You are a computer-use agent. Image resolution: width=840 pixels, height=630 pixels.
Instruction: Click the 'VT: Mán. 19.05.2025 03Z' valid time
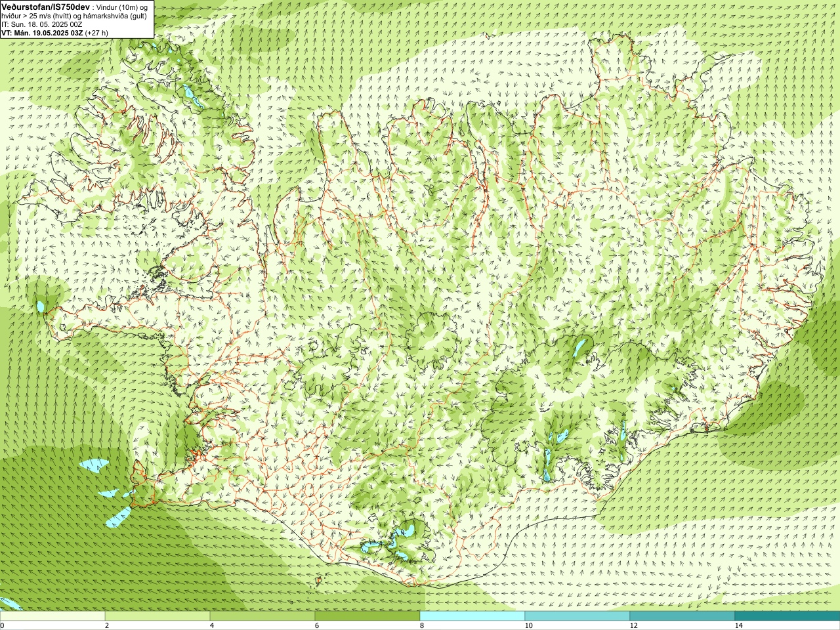tap(42, 32)
